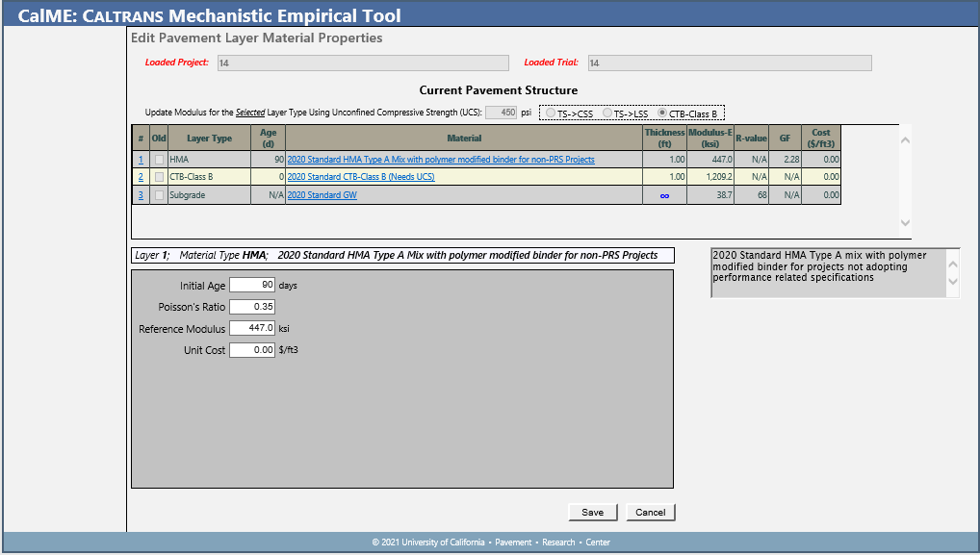Enable the Old checkbox for Subgrade layer
Image resolution: width=980 pixels, height=555 pixels.
click(x=160, y=195)
